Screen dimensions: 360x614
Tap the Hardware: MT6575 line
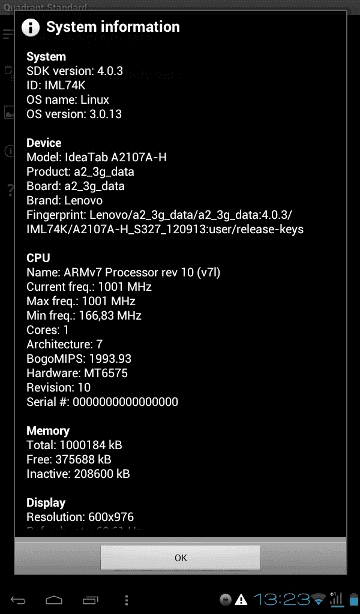tap(77, 373)
